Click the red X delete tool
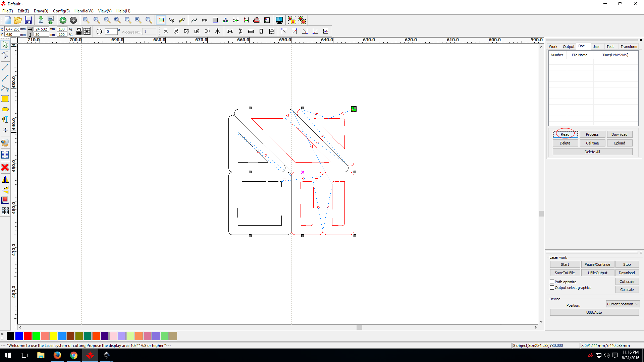The height and width of the screenshot is (362, 644). pyautogui.click(x=5, y=167)
